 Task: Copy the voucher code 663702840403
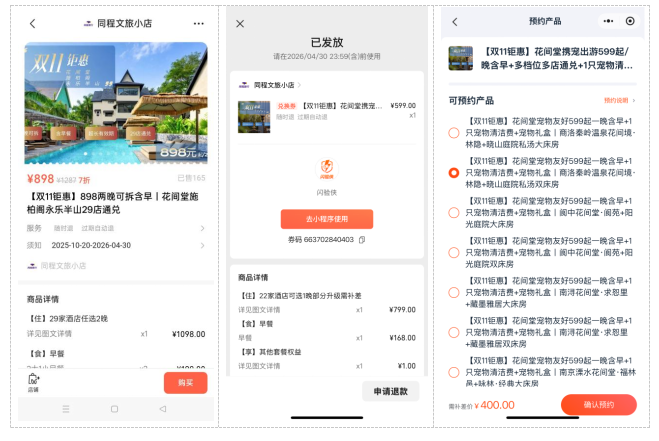pos(362,240)
